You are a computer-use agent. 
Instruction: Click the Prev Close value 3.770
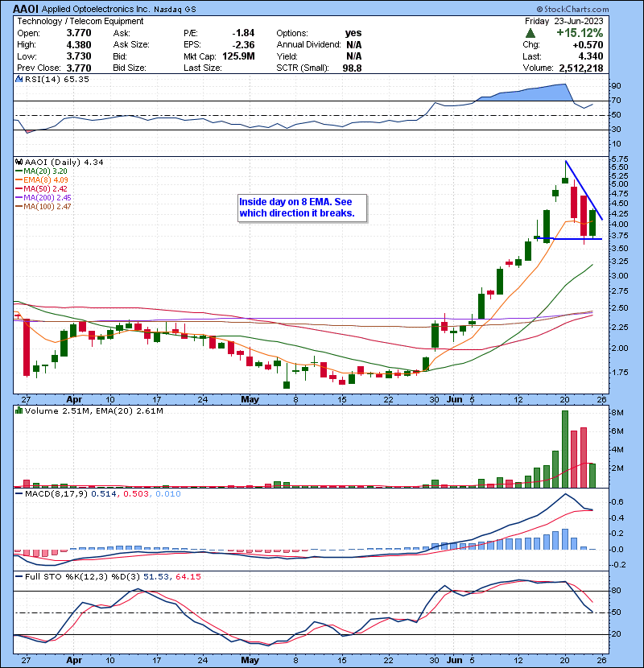click(79, 68)
